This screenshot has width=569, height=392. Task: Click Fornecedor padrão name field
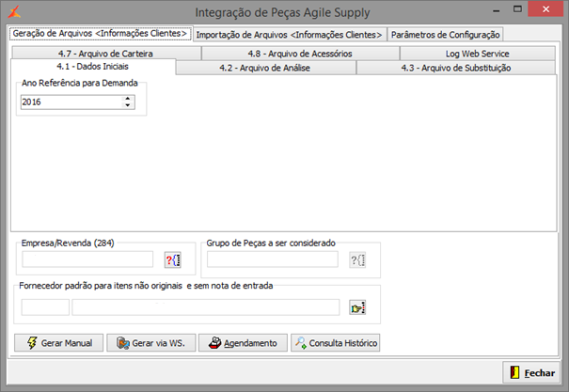tap(206, 307)
